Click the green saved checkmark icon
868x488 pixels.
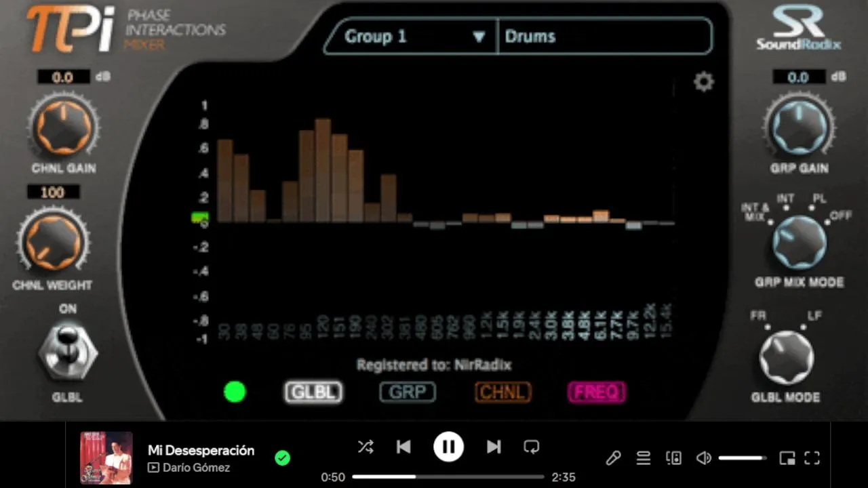point(282,458)
